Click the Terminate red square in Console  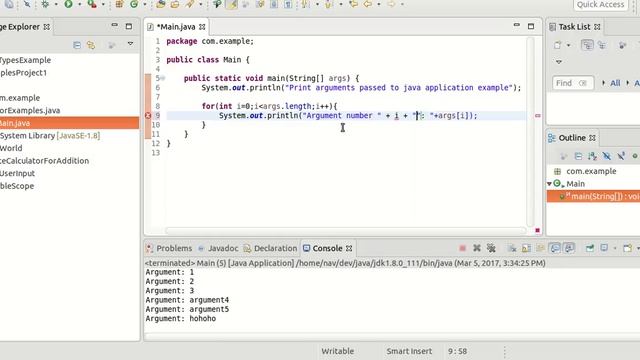[x=462, y=248]
